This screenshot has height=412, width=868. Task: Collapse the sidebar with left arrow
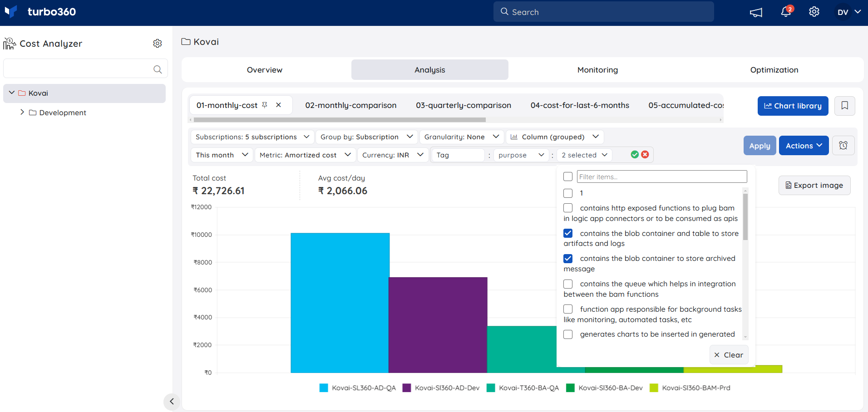(x=172, y=401)
